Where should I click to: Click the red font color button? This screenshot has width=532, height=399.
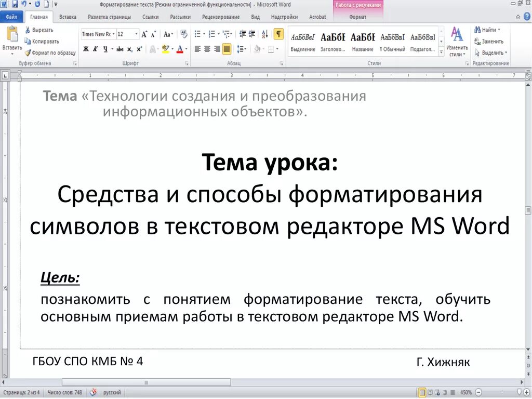click(x=180, y=49)
